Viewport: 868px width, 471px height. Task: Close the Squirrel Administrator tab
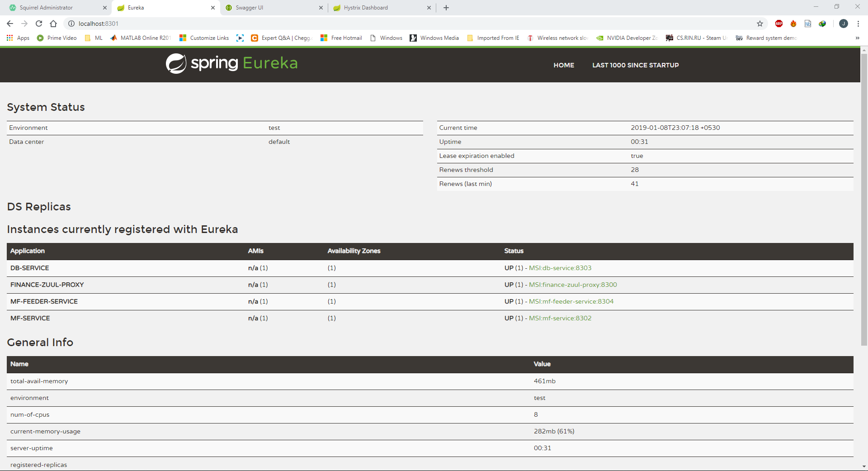tap(105, 8)
